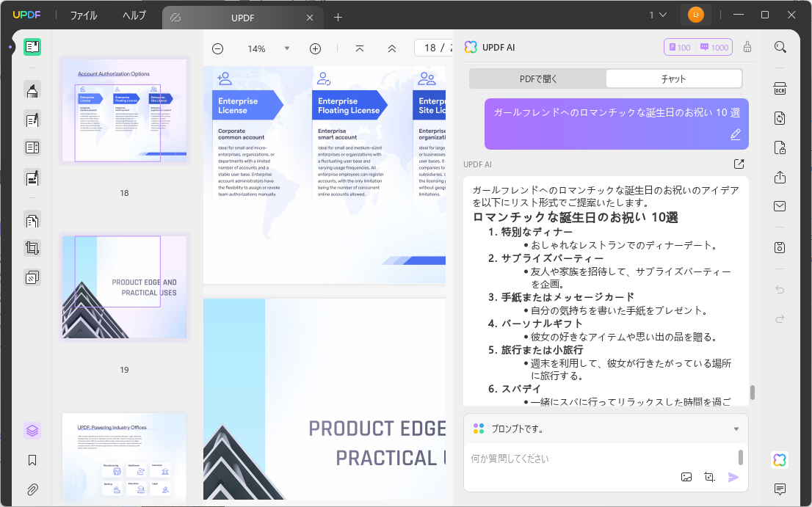Click the Enterprise Floating License heading
This screenshot has height=507, width=812.
tap(349, 106)
